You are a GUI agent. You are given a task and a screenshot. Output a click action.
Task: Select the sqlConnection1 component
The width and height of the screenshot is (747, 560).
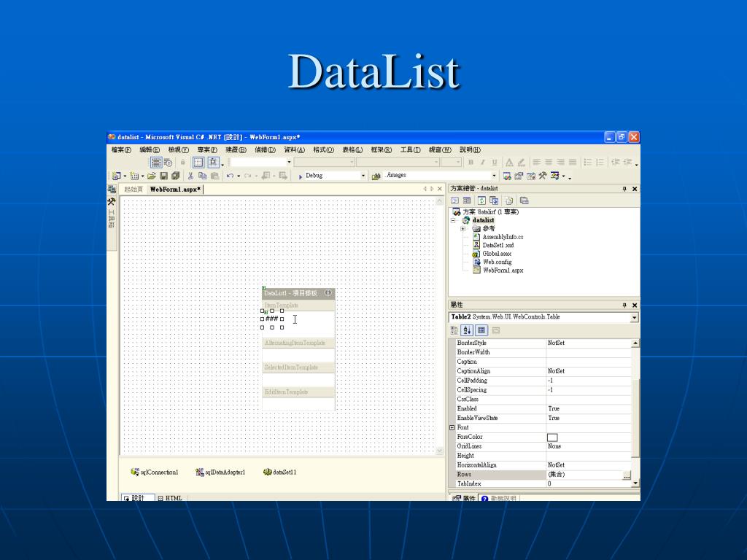click(x=155, y=472)
